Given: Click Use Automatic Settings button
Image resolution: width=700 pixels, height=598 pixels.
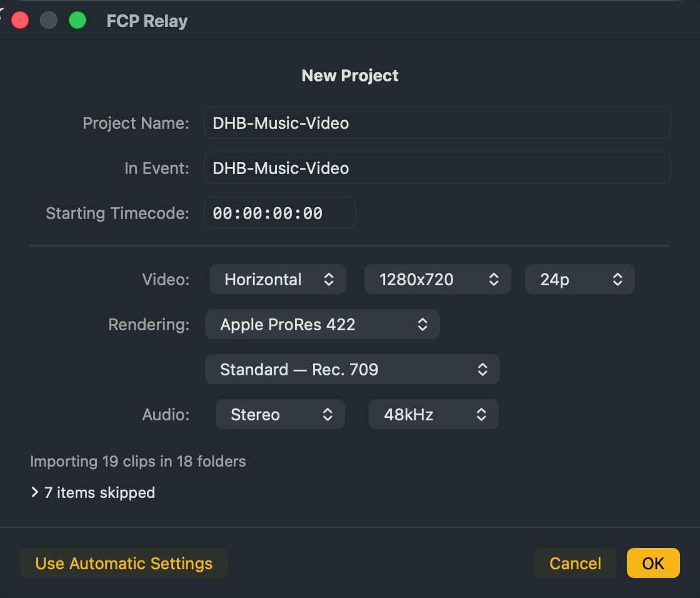Looking at the screenshot, I should coord(124,563).
